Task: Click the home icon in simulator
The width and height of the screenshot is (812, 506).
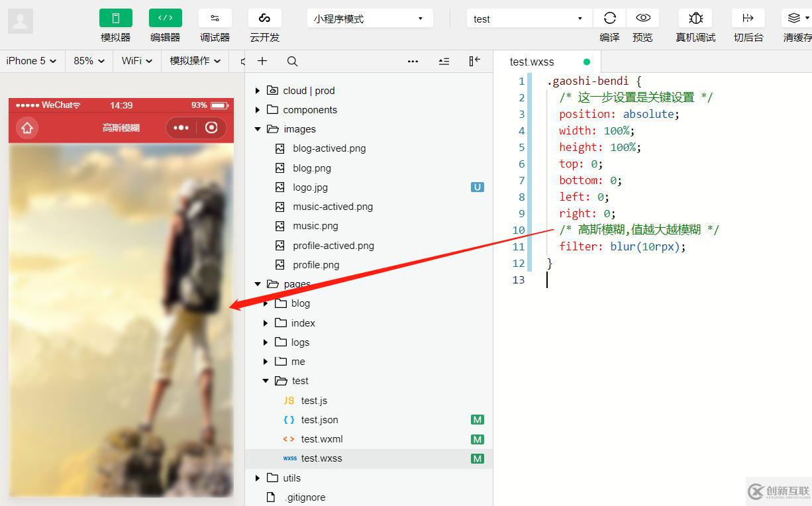Action: 27,128
